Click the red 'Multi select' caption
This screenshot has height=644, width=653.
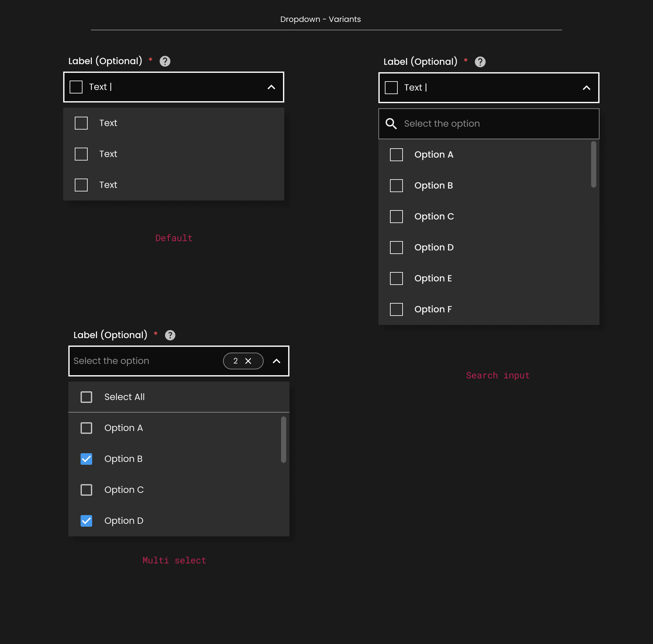pyautogui.click(x=174, y=561)
